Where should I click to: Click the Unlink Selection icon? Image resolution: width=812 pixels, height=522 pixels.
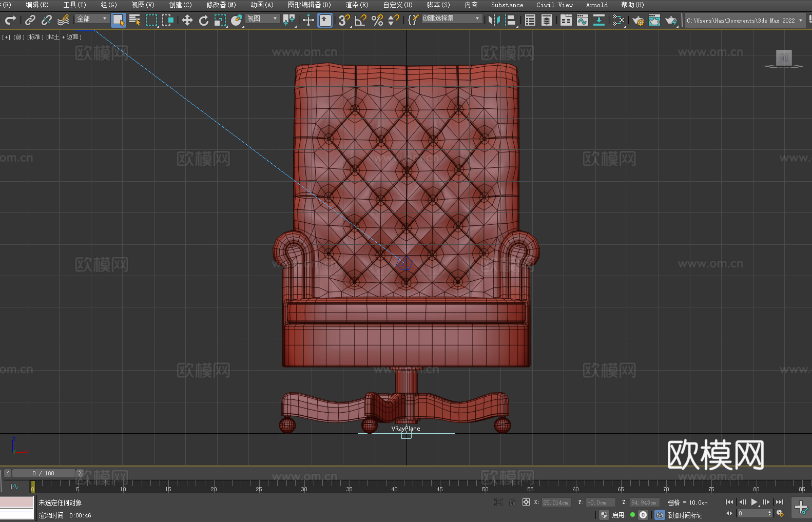(47, 20)
